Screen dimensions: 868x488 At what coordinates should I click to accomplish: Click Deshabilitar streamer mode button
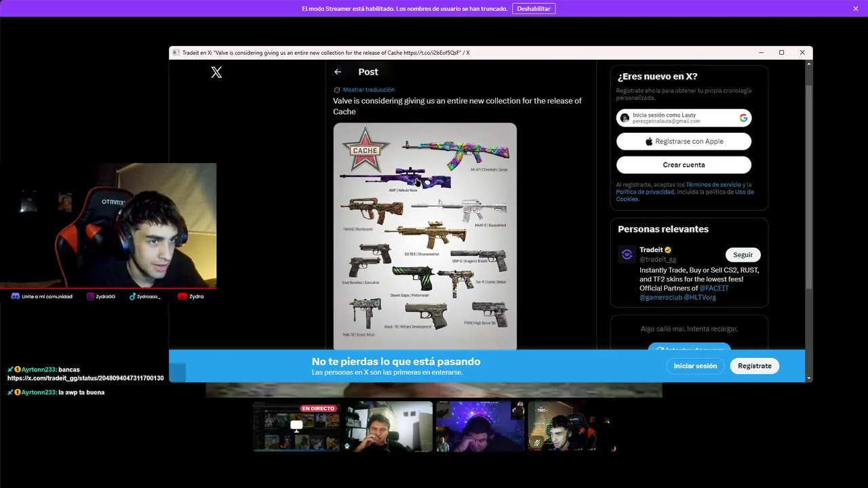click(x=534, y=8)
